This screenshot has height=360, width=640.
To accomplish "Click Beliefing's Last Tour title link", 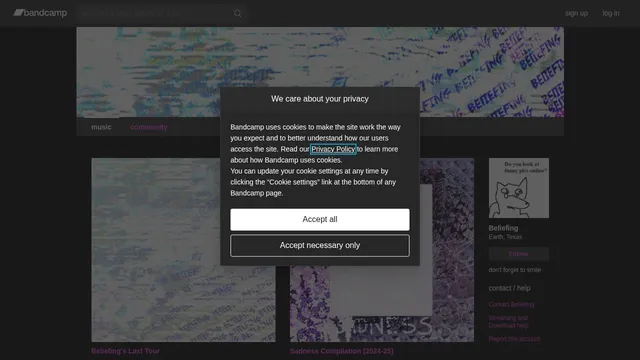I will coord(125,351).
